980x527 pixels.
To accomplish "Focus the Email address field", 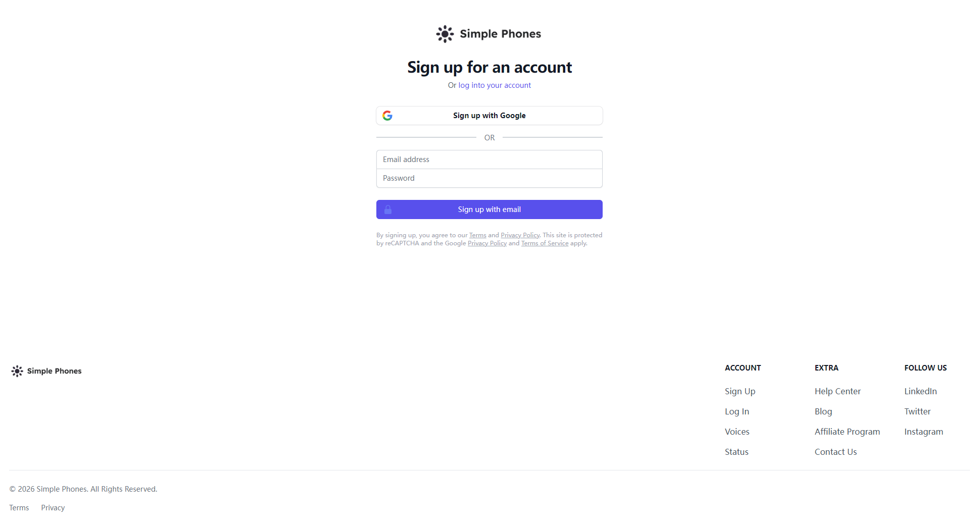I will point(489,160).
